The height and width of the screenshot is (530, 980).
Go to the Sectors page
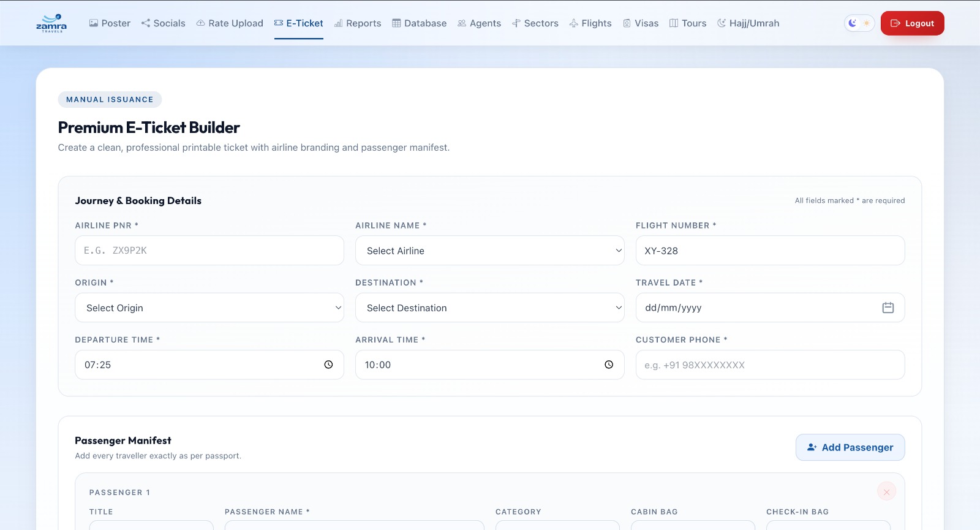[x=535, y=23]
